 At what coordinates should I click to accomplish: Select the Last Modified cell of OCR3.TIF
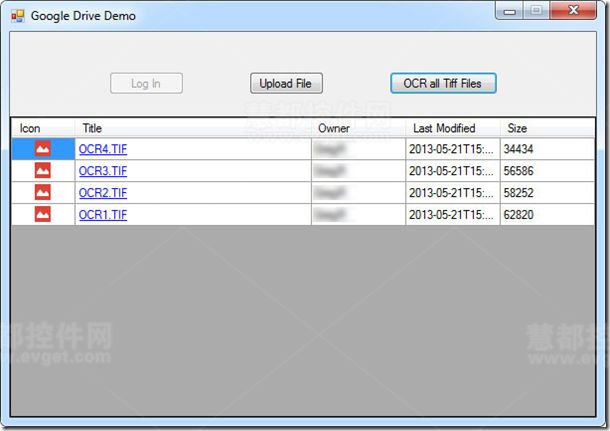453,171
